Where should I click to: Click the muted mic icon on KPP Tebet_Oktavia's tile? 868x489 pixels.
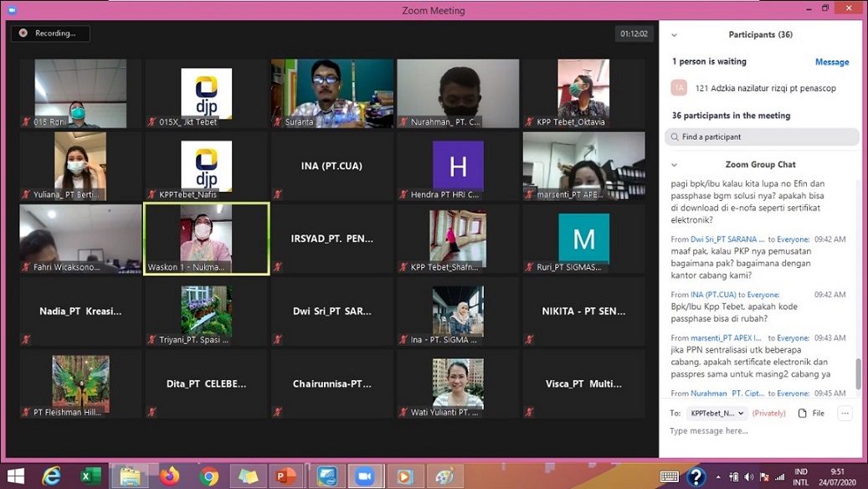(x=530, y=122)
